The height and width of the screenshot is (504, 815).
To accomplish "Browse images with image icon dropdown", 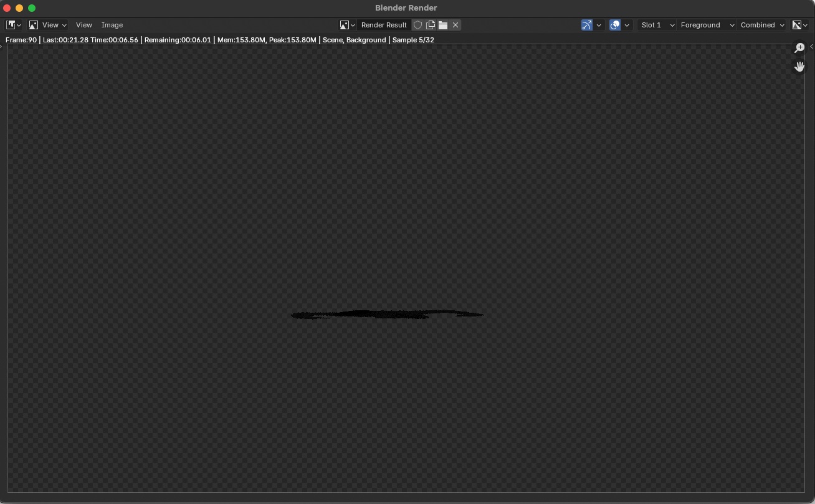I will pyautogui.click(x=348, y=25).
